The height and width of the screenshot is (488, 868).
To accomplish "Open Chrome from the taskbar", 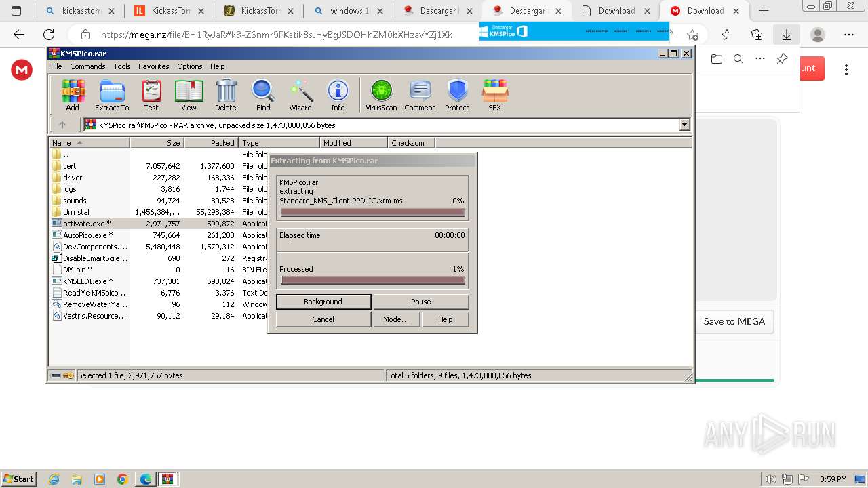I will tap(123, 479).
